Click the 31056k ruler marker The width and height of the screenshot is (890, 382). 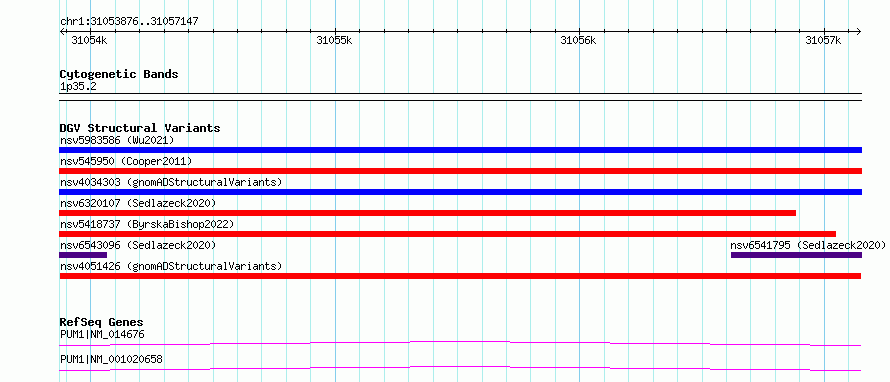point(578,40)
